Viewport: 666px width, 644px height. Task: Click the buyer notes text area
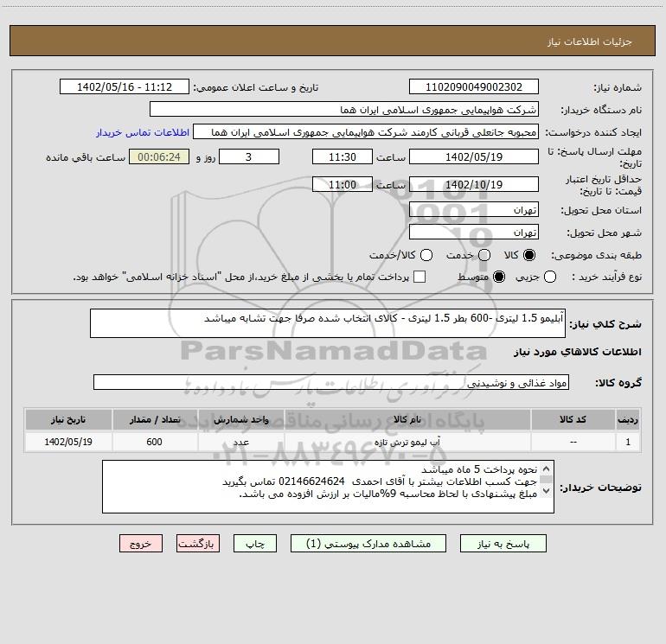[x=328, y=487]
